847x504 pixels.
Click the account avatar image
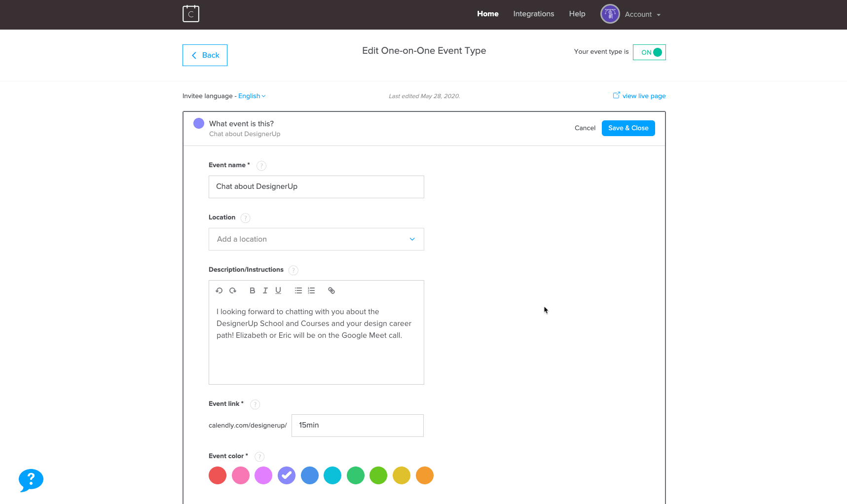click(610, 14)
